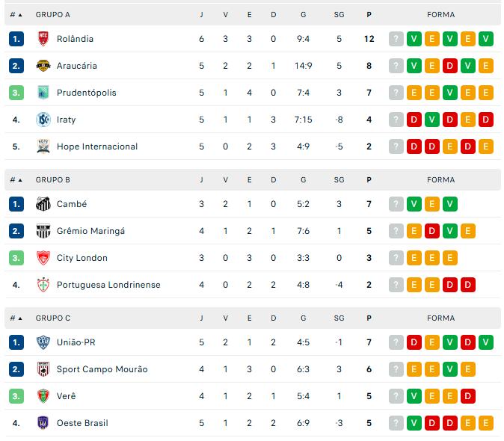504x441 pixels.
Task: Click the Iraty club badge
Action: click(x=43, y=120)
